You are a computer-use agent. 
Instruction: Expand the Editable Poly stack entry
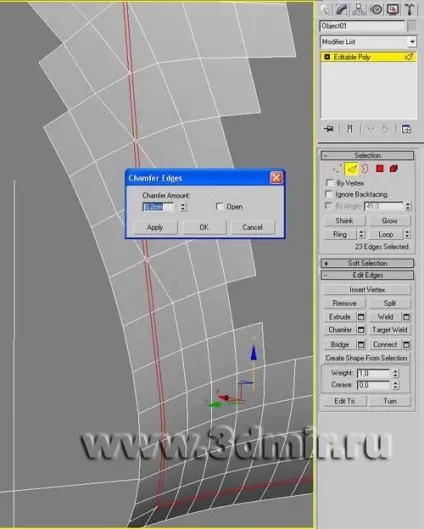(327, 57)
